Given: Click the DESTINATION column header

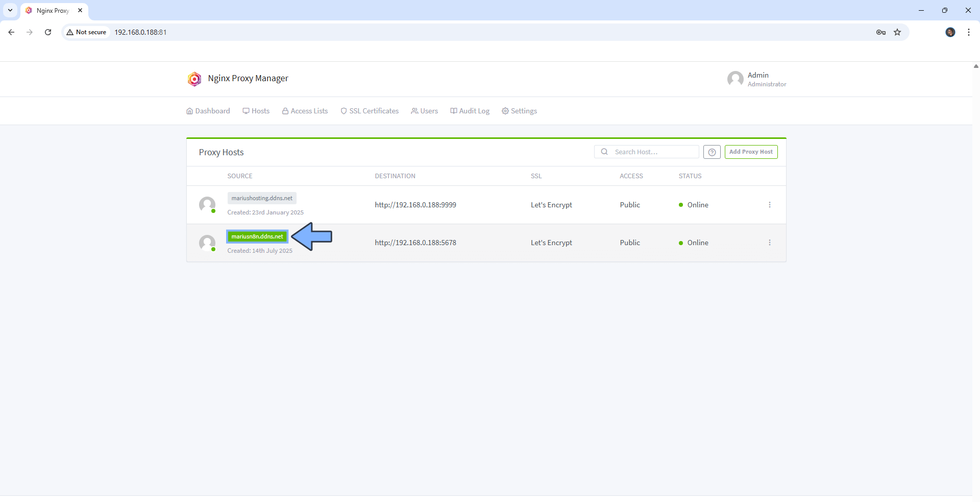Looking at the screenshot, I should pyautogui.click(x=395, y=176).
